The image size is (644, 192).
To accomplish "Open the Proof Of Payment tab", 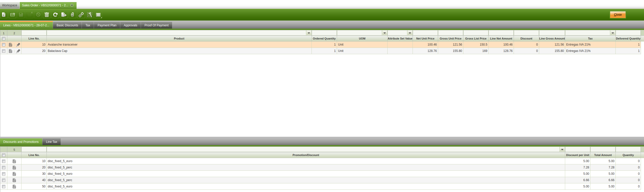I will tap(157, 25).
